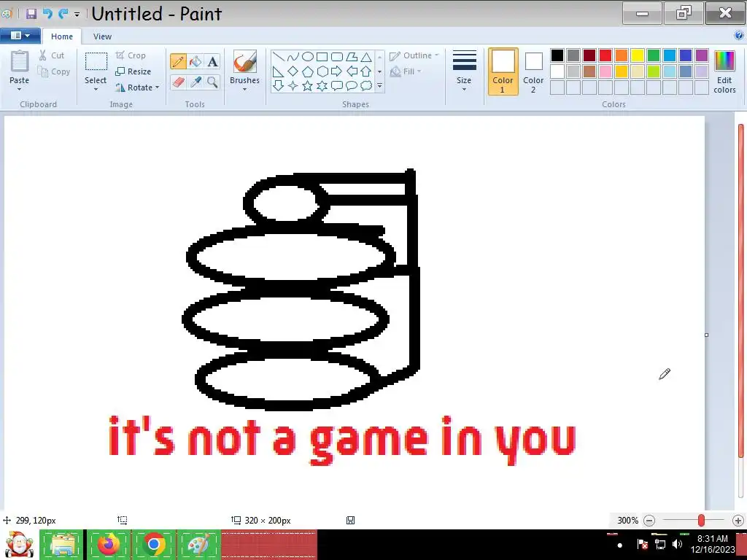Click the Save icon in quick access toolbar
Image resolution: width=747 pixels, height=560 pixels.
point(31,13)
